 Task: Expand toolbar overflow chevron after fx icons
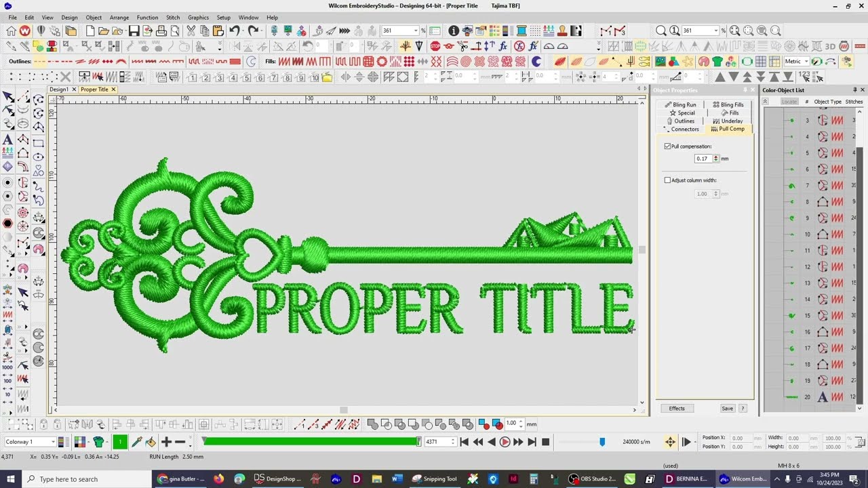coord(598,47)
